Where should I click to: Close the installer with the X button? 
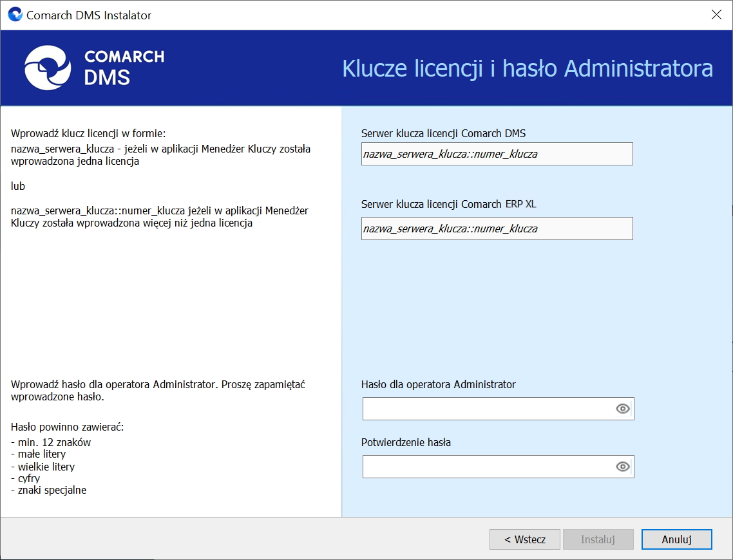[x=716, y=14]
